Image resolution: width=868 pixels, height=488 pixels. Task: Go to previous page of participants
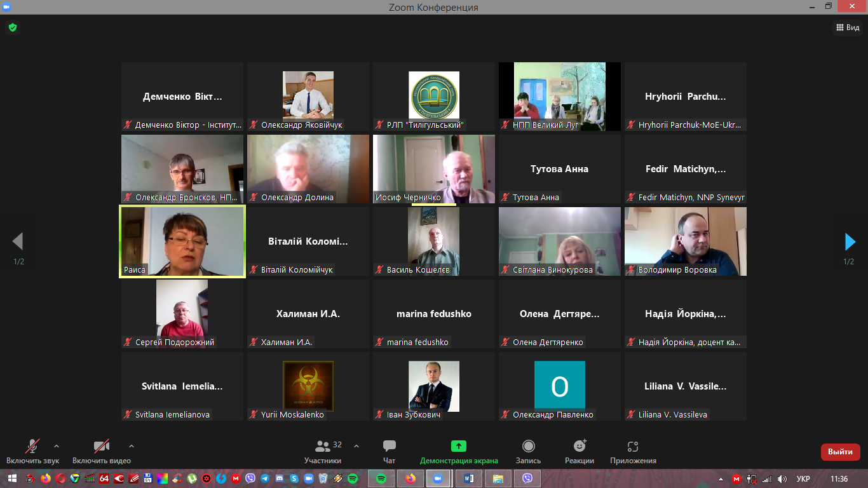point(18,242)
